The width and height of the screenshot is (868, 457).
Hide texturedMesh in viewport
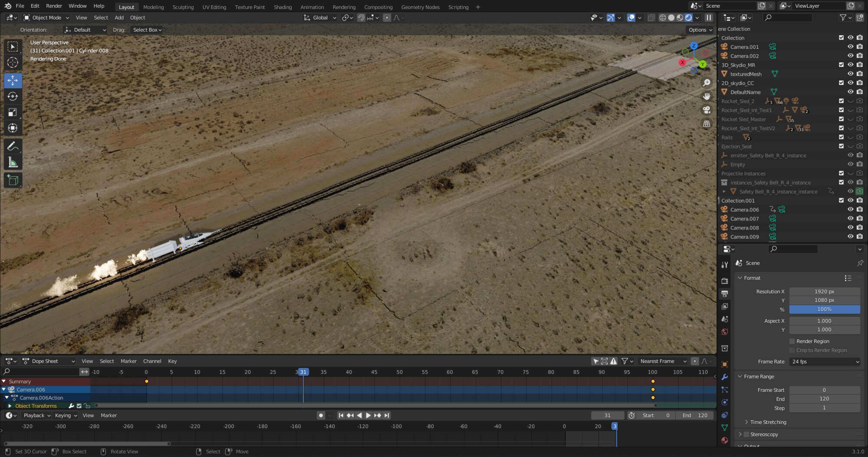coord(850,74)
